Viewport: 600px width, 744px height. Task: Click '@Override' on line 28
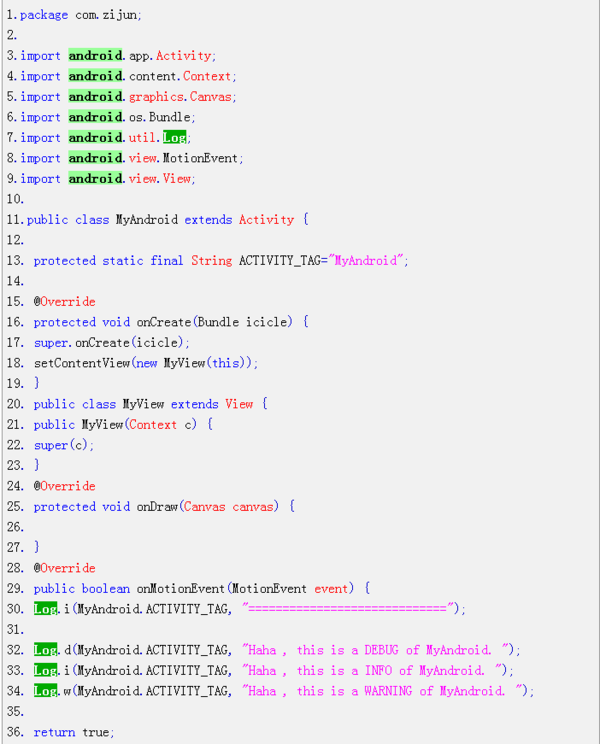65,568
